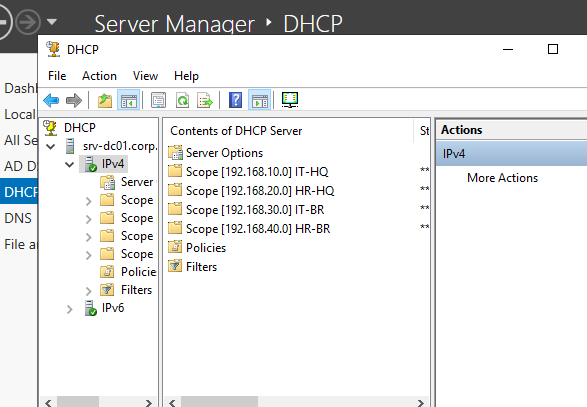Viewport: 587px width, 407px height.
Task: Select the IPv4 node in tree
Action: (x=113, y=164)
